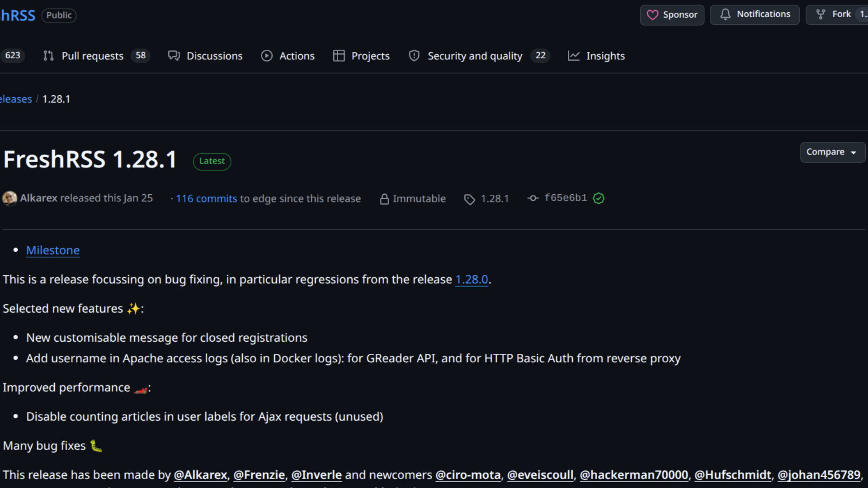Click the @Inverle mention
Viewport: 868px width, 488px height.
(x=316, y=475)
